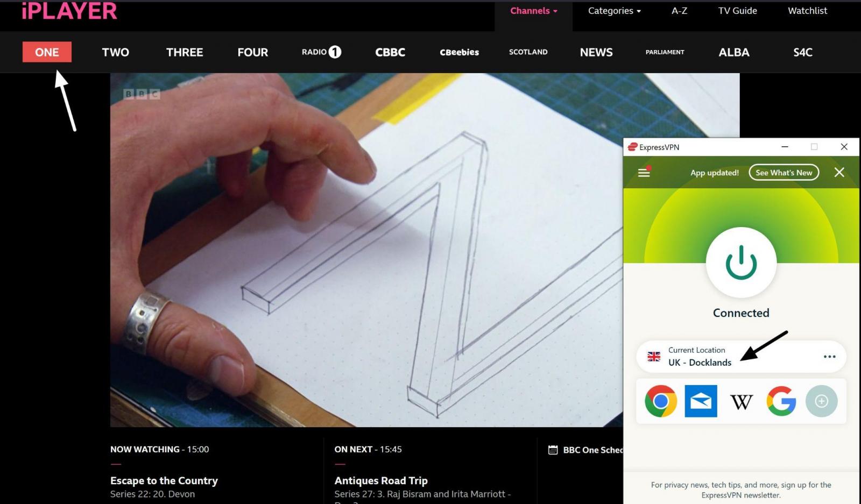The image size is (861, 504).
Task: Switch to BBC TWO channel
Action: click(116, 52)
